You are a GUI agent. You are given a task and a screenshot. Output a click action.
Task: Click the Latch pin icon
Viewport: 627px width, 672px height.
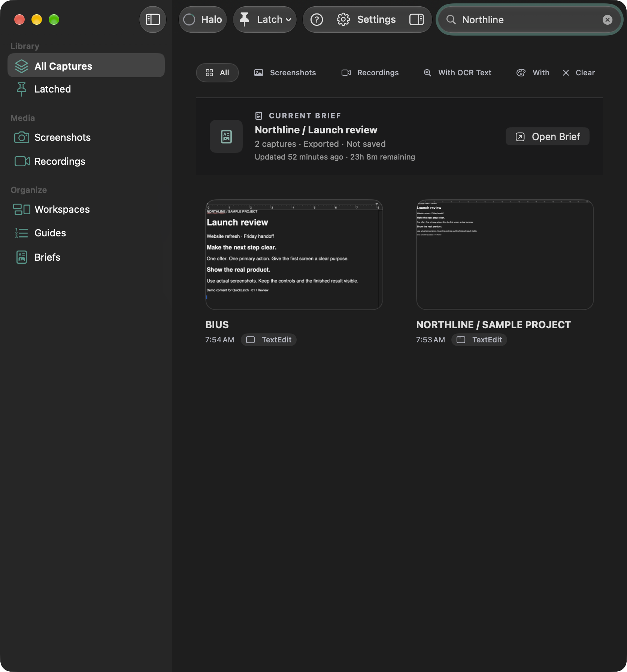point(244,19)
